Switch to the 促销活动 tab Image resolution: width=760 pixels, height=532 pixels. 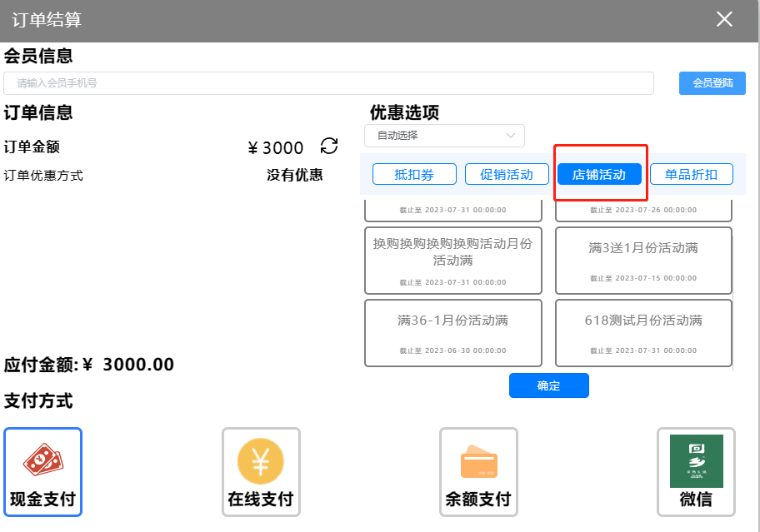click(507, 174)
